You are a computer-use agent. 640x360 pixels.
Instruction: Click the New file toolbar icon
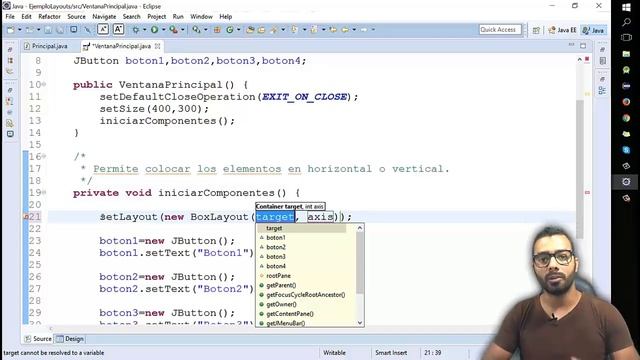coord(11,30)
